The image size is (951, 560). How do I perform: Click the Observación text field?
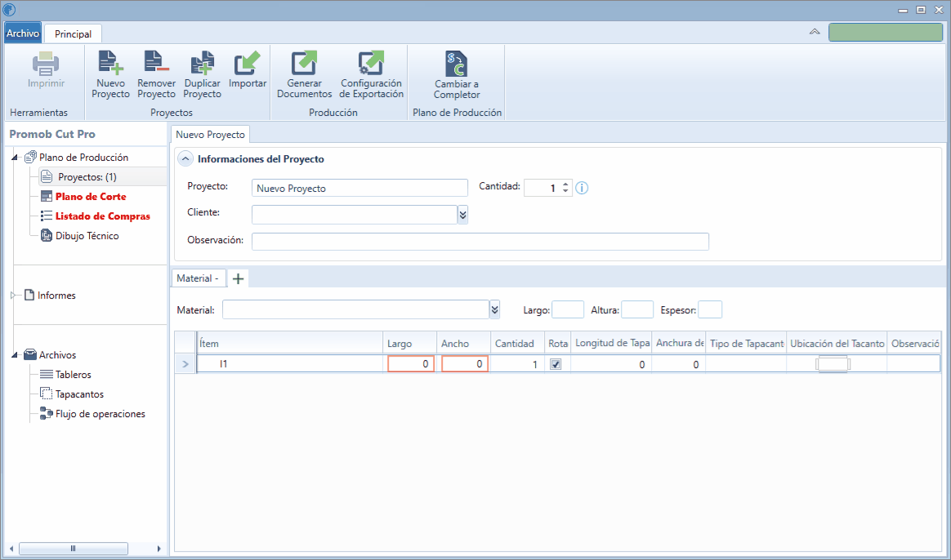[480, 241]
